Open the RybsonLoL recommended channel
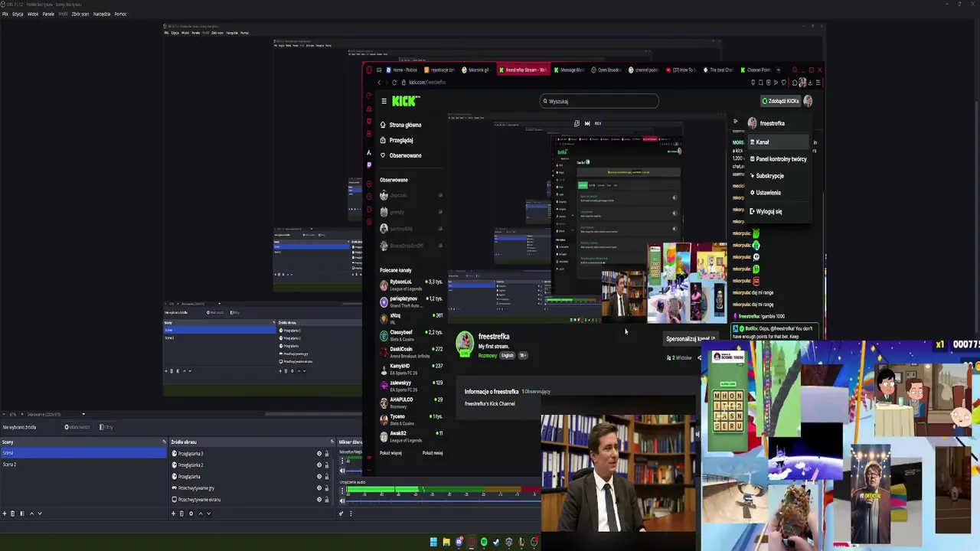Viewport: 980px width, 551px height. click(410, 285)
